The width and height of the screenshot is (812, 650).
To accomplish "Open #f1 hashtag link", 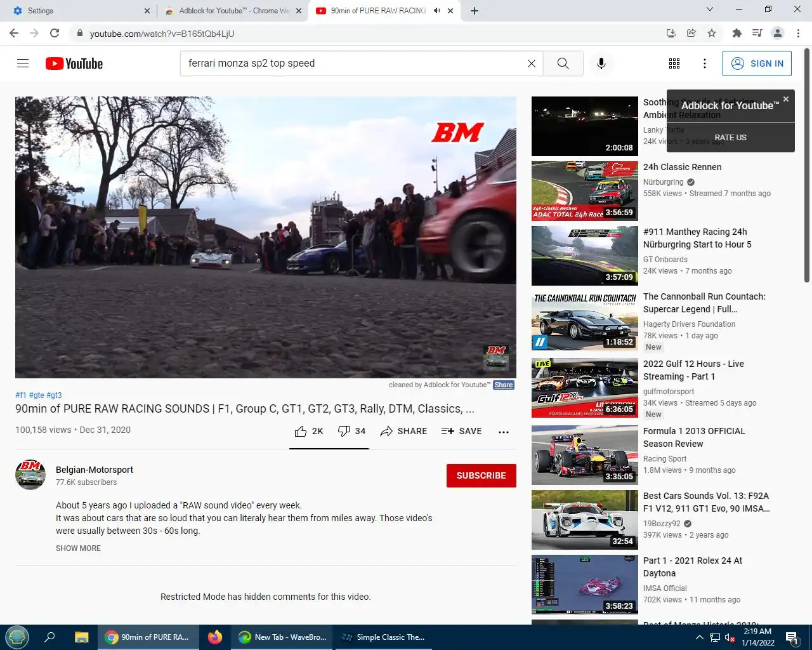I will pyautogui.click(x=21, y=395).
